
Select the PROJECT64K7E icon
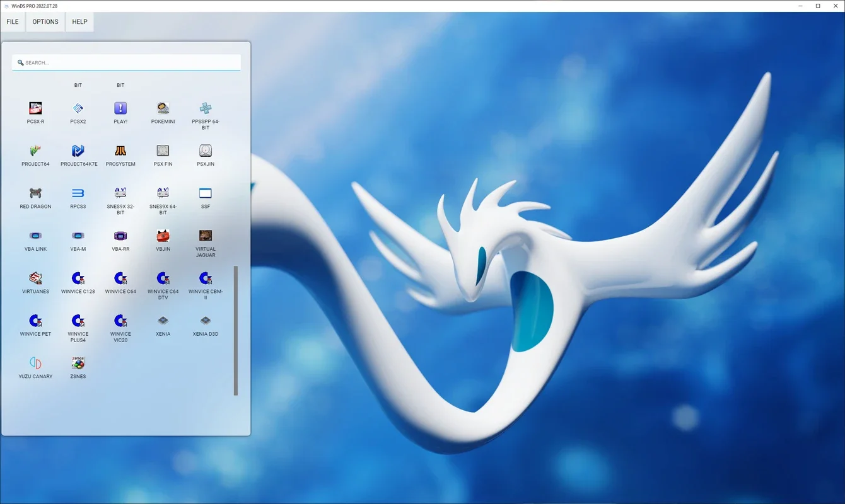tap(78, 151)
